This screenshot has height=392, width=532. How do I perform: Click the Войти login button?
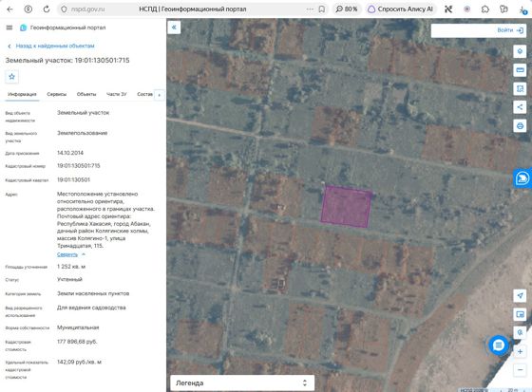(510, 30)
